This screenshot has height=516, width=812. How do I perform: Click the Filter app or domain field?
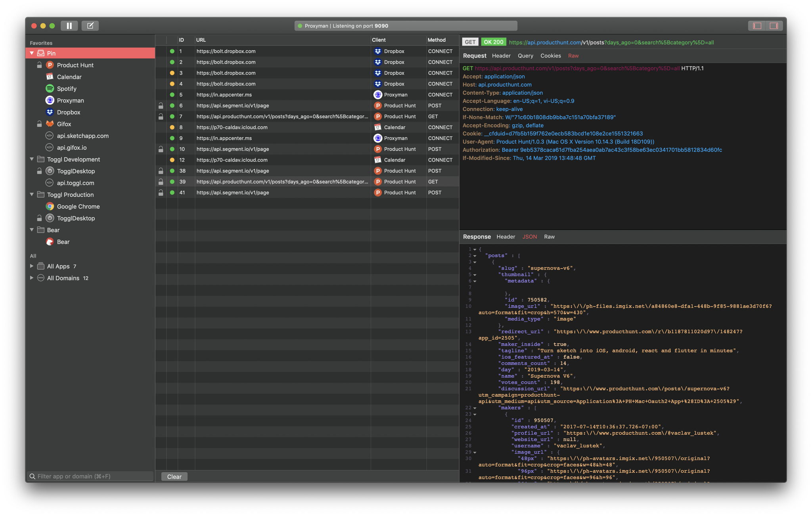pyautogui.click(x=90, y=476)
